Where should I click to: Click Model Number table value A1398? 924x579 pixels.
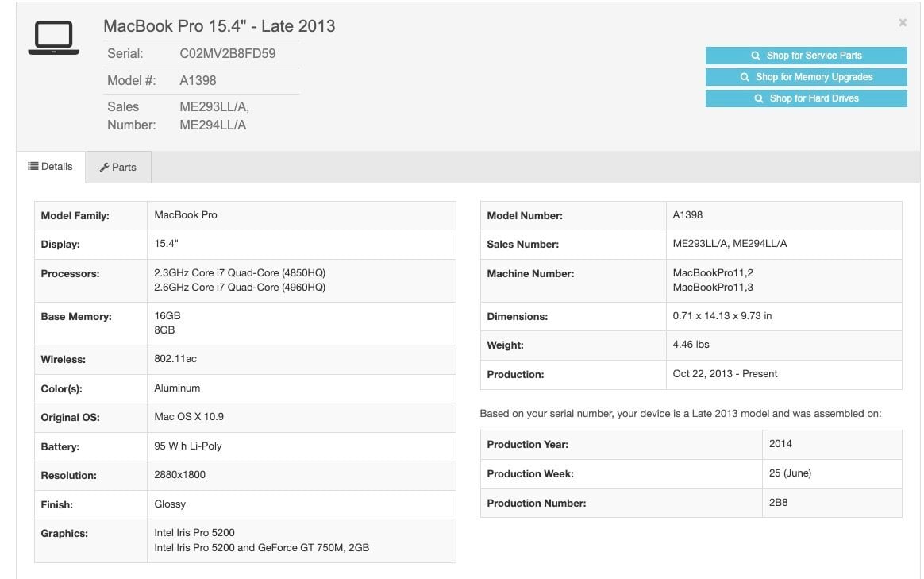(687, 215)
